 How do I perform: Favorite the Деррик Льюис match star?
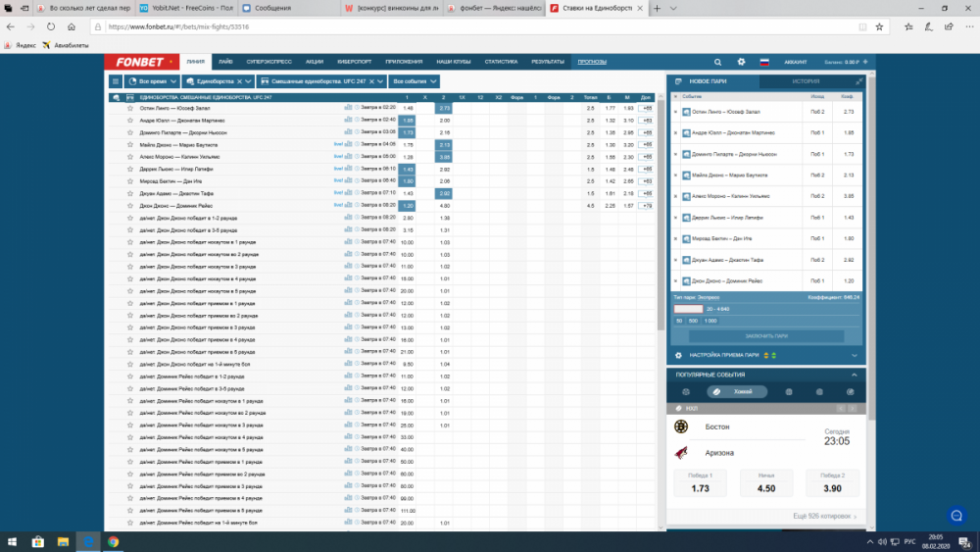[130, 169]
